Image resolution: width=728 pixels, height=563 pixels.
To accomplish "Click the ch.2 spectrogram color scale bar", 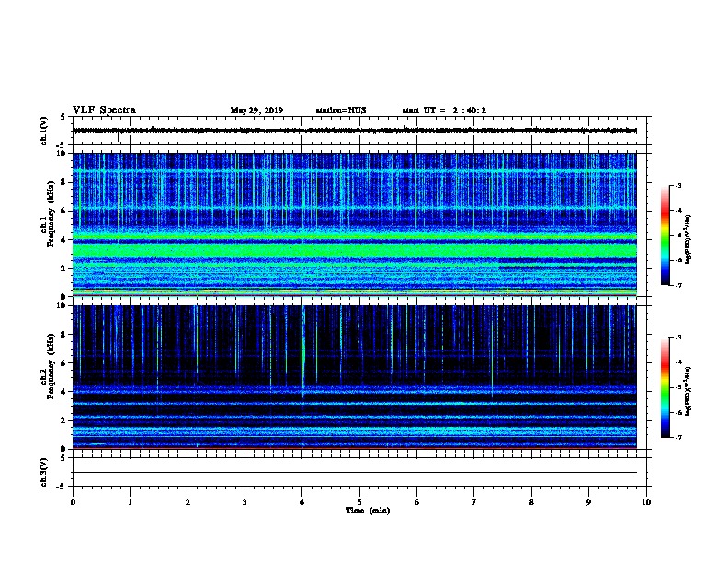I will tap(665, 387).
